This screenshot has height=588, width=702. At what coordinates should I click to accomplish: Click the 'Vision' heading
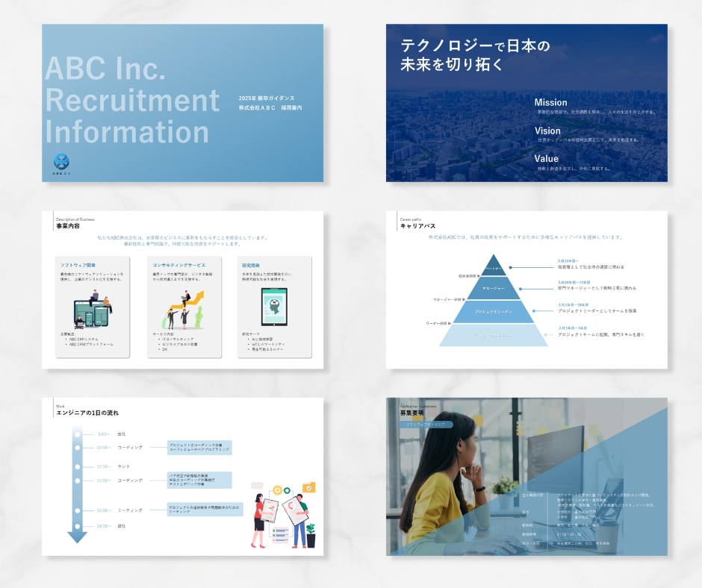coord(547,131)
